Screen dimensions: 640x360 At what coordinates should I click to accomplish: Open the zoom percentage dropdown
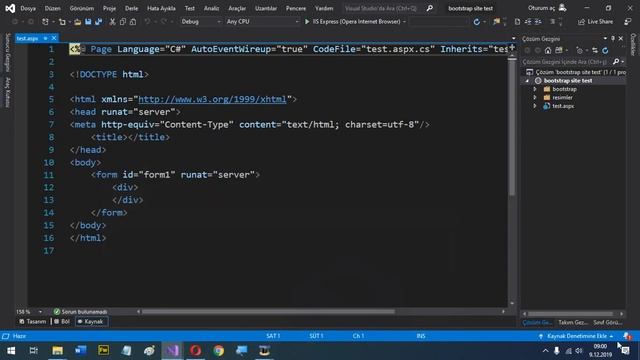point(40,312)
